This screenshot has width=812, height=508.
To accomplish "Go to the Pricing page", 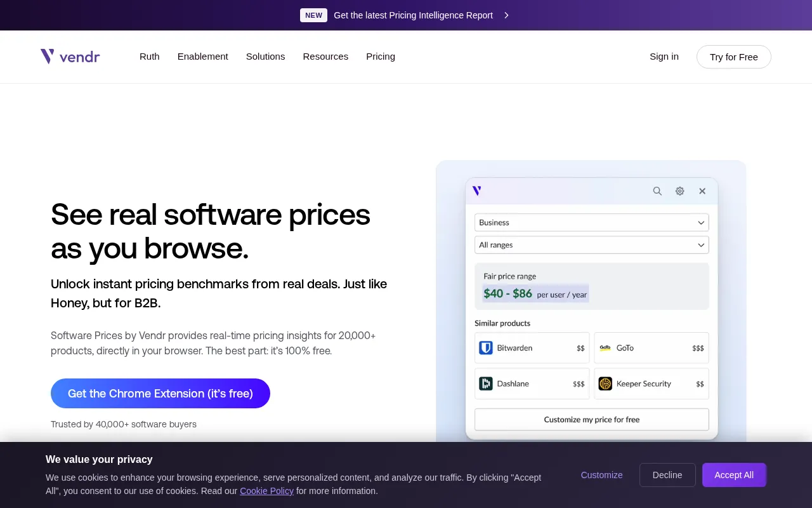I will pyautogui.click(x=381, y=57).
